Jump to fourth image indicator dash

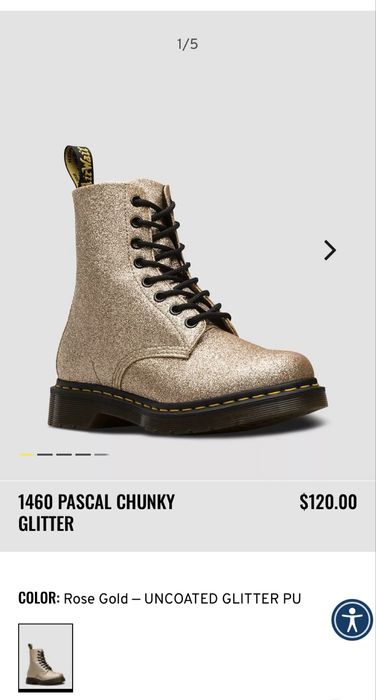[83, 454]
